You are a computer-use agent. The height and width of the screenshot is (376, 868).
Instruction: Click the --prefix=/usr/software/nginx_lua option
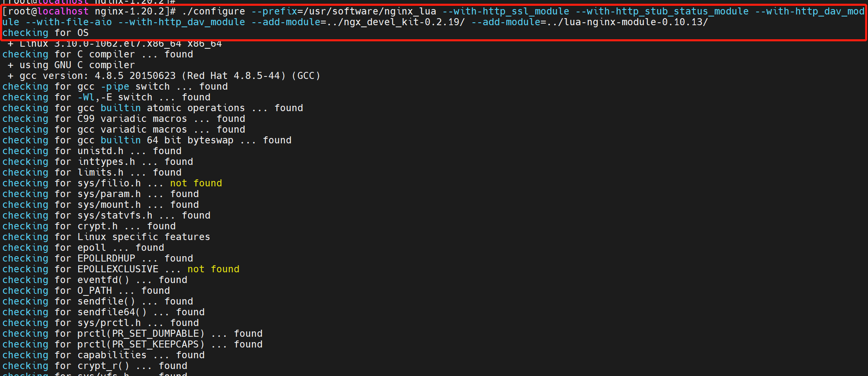tap(344, 12)
